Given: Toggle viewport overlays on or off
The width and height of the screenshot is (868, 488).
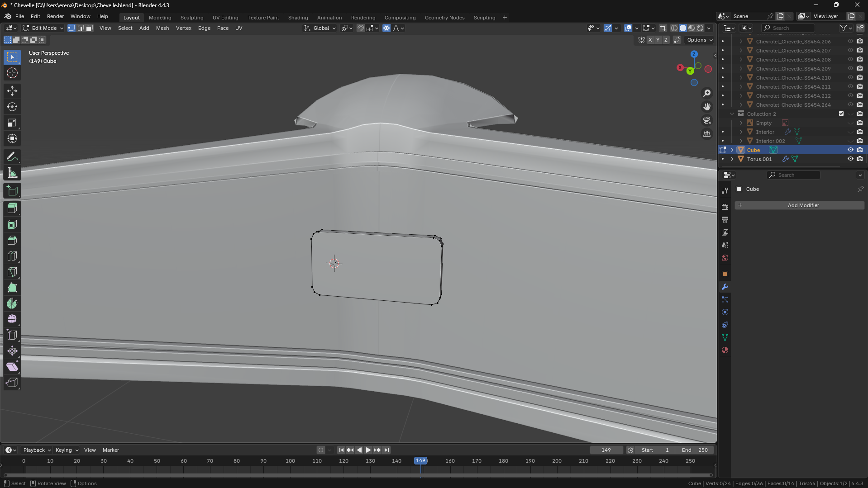Looking at the screenshot, I should (x=628, y=28).
